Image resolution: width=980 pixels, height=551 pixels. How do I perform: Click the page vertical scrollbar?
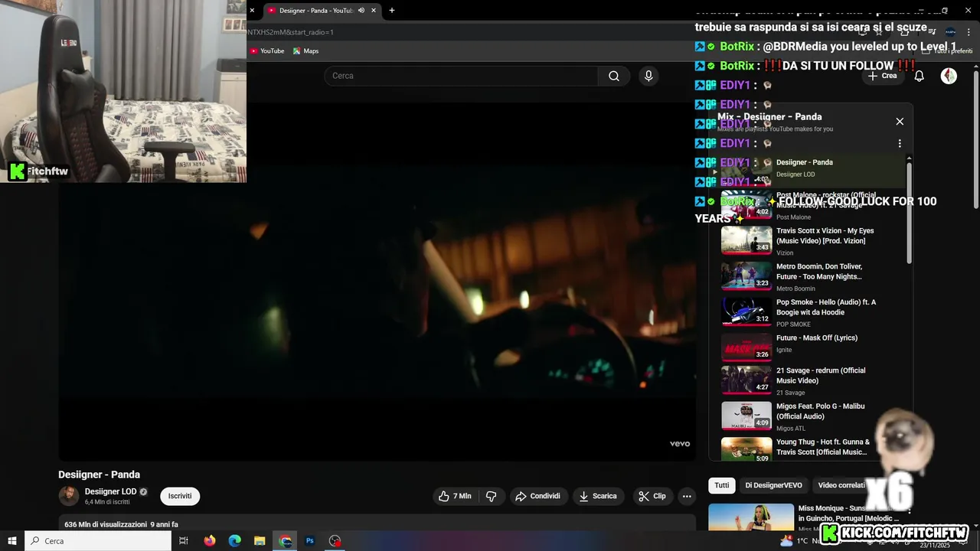(x=976, y=138)
